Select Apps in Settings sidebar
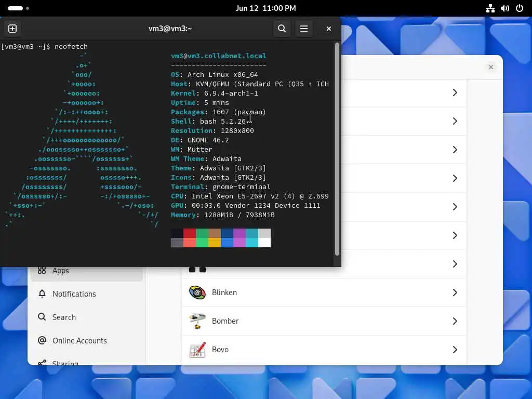 pyautogui.click(x=87, y=271)
